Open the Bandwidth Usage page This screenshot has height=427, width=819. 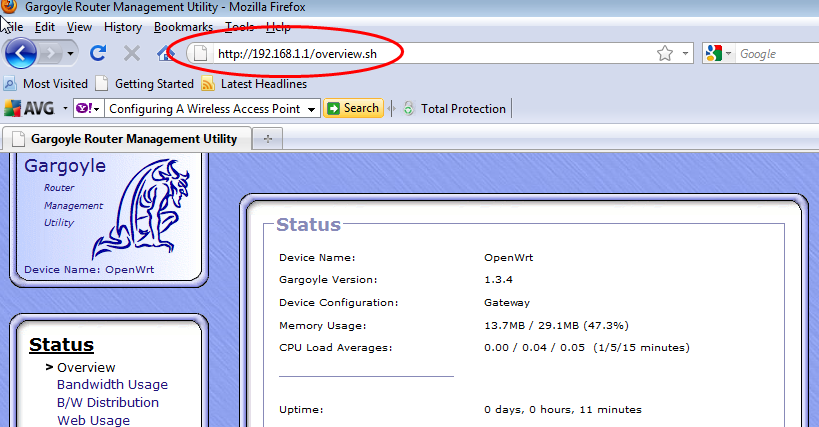click(112, 385)
